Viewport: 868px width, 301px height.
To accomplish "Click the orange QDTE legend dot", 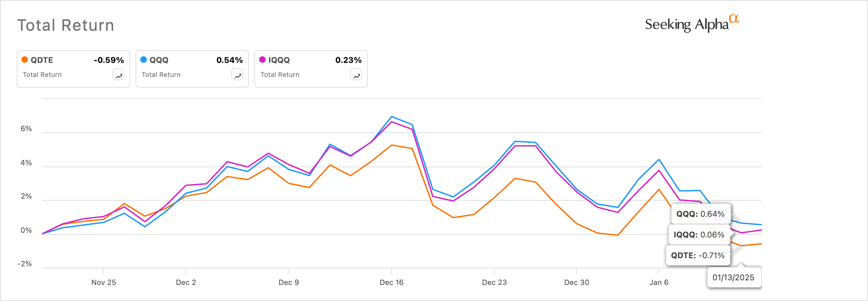I will pos(25,60).
